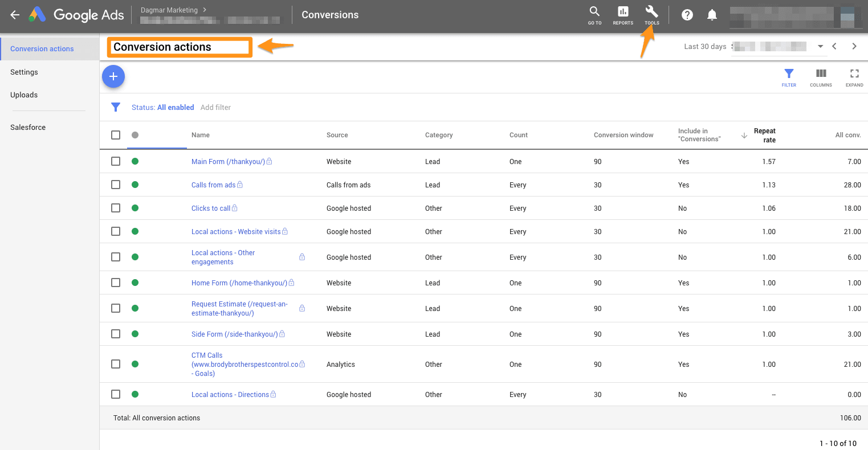
Task: Open the Side Form (/side-thankyou/) conversion
Action: [x=234, y=334]
